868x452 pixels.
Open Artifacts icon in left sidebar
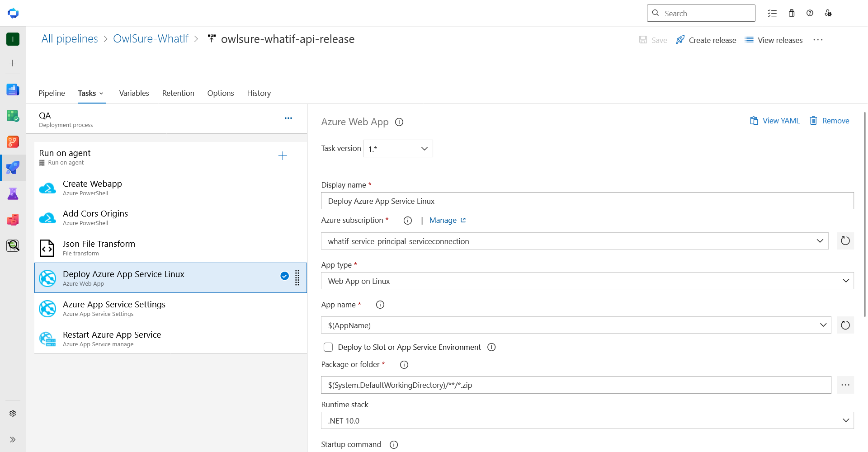tap(13, 220)
